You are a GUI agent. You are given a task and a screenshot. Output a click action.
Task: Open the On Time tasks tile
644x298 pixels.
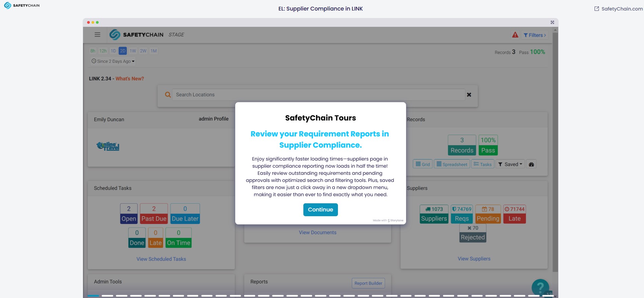[x=179, y=238]
